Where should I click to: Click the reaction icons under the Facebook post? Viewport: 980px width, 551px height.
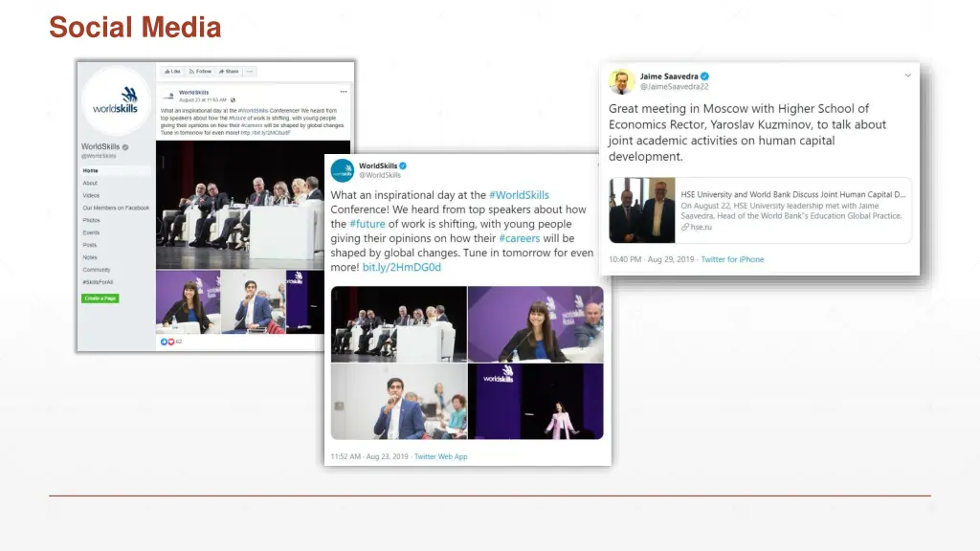[167, 342]
